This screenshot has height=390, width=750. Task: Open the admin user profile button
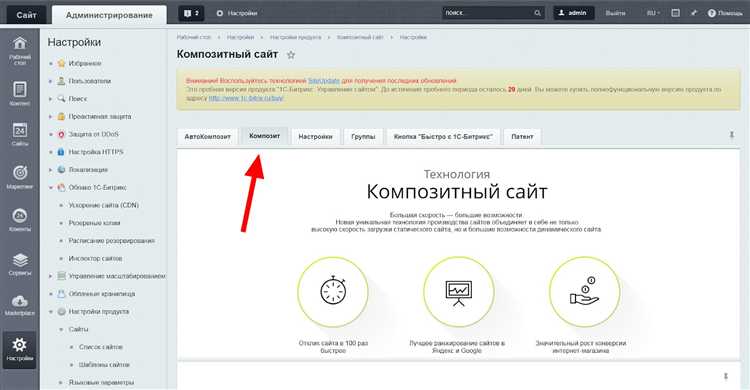tap(574, 13)
